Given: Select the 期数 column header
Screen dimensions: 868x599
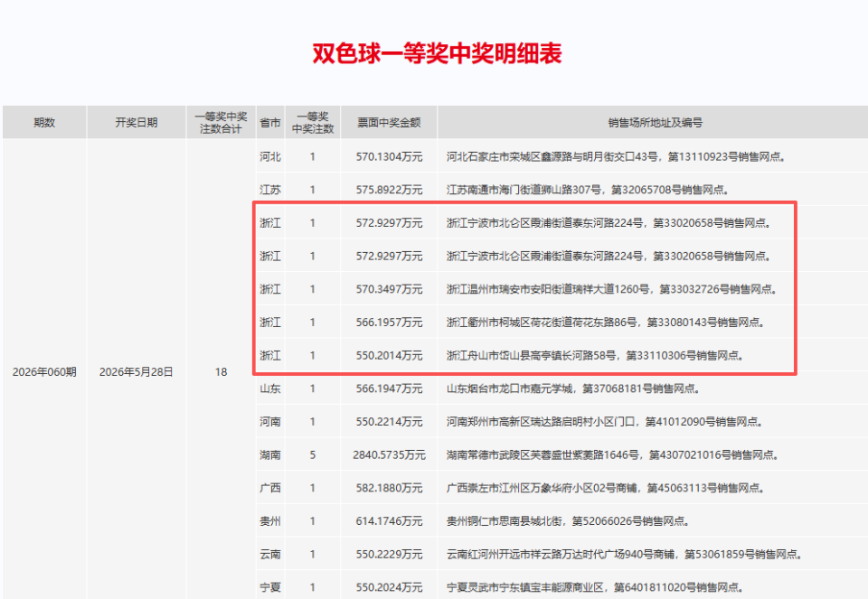Looking at the screenshot, I should pos(44,122).
